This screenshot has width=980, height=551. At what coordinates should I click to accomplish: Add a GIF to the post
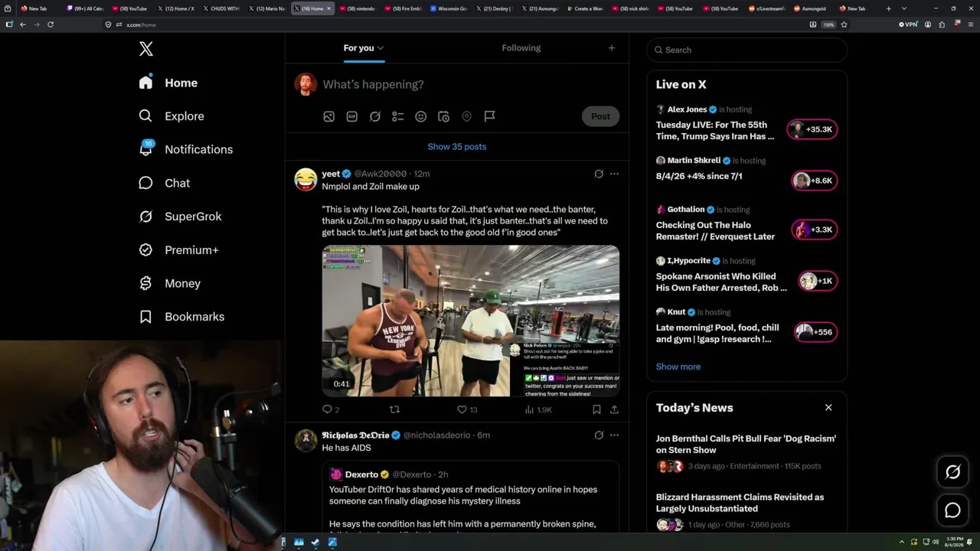pos(352,116)
